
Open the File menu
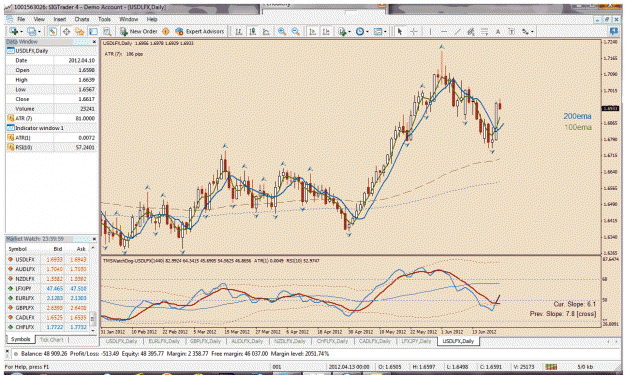(x=21, y=19)
